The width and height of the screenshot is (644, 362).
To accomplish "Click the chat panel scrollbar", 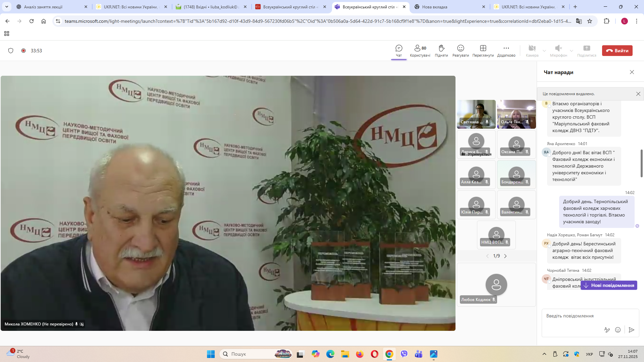I will (x=642, y=164).
